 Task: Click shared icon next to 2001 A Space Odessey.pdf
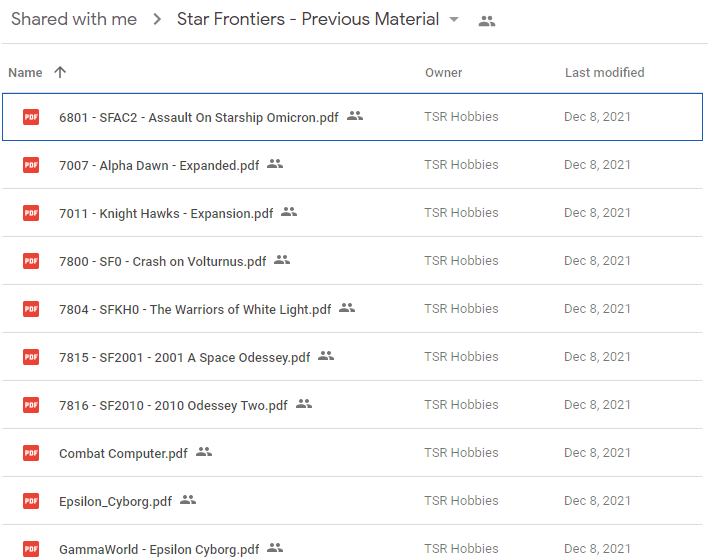coord(326,356)
